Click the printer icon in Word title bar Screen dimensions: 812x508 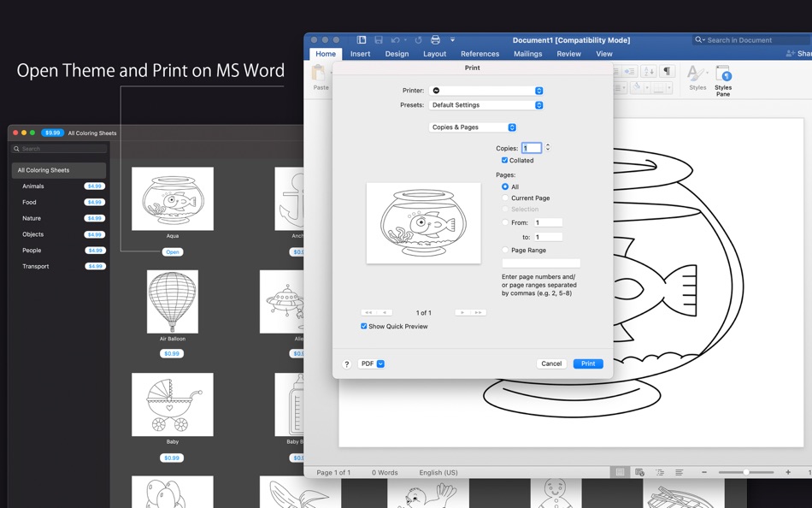click(436, 40)
